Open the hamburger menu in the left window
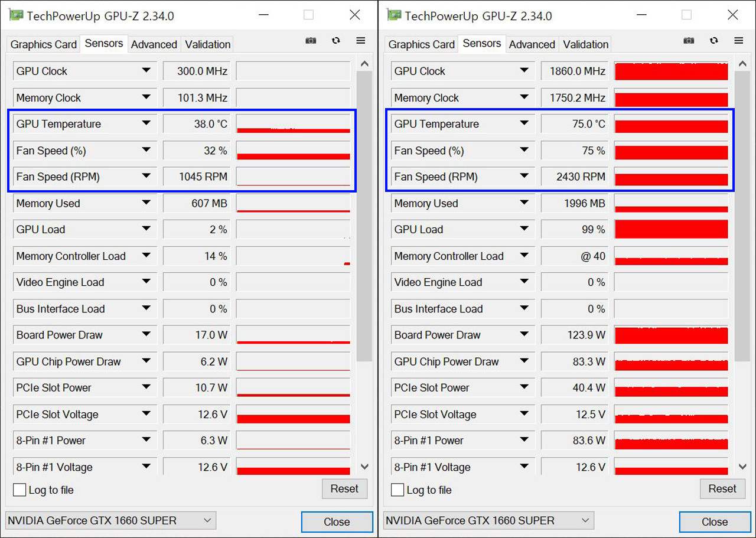 (x=361, y=41)
